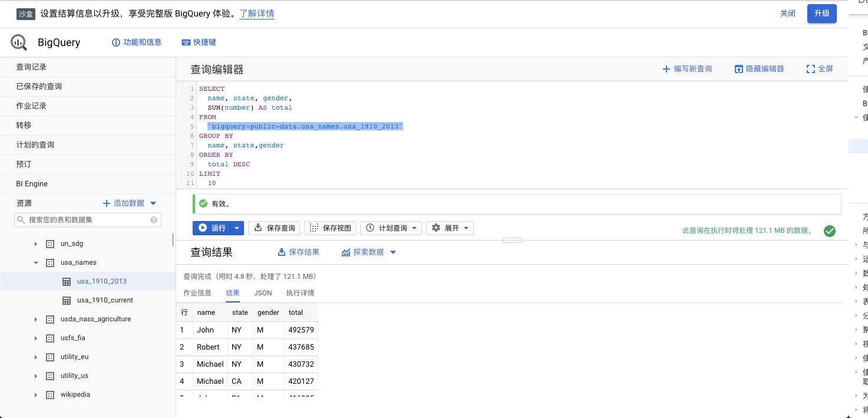This screenshot has height=418, width=868.
Task: Click the 添加数据 plus button
Action: pos(124,203)
